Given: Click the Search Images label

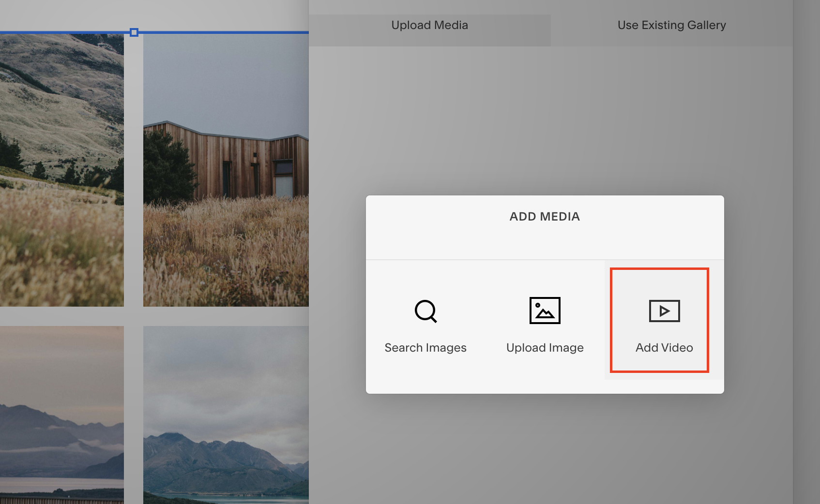Looking at the screenshot, I should (425, 348).
